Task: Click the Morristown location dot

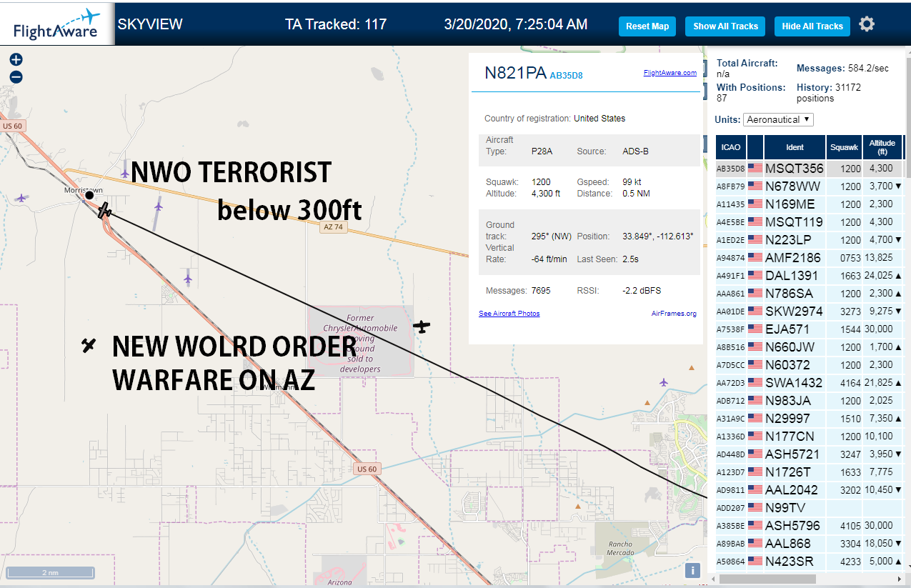Action: pyautogui.click(x=89, y=195)
